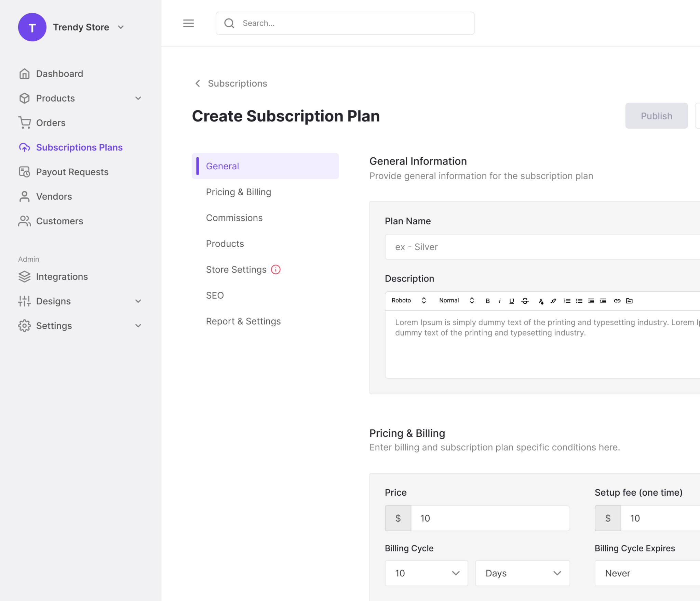Image resolution: width=700 pixels, height=601 pixels.
Task: Click the Publish button
Action: point(656,116)
